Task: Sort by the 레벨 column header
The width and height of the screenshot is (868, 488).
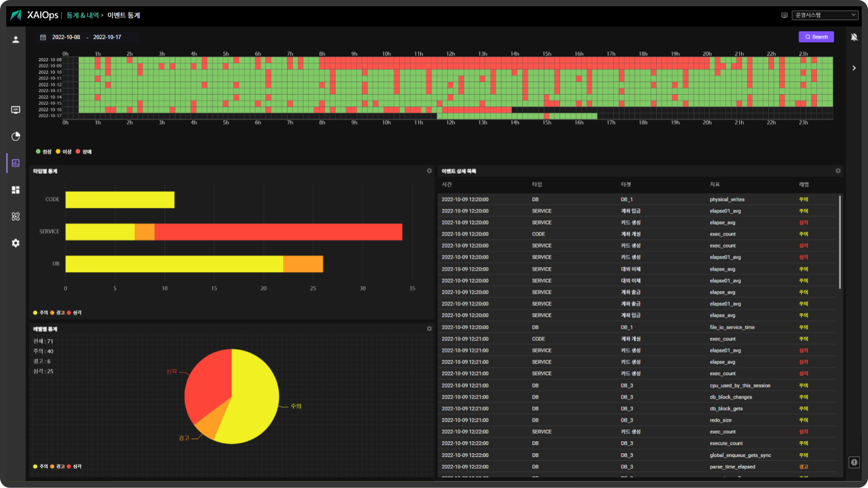Action: coord(804,184)
